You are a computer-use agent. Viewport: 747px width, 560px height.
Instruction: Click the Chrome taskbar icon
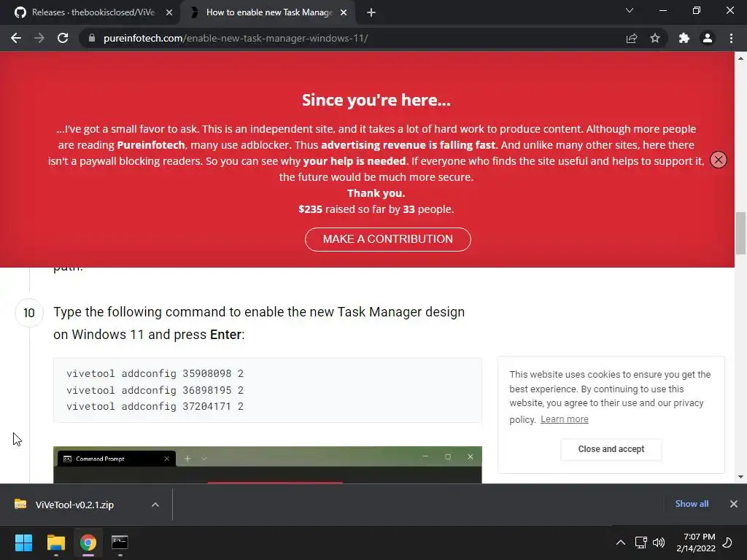(x=88, y=542)
